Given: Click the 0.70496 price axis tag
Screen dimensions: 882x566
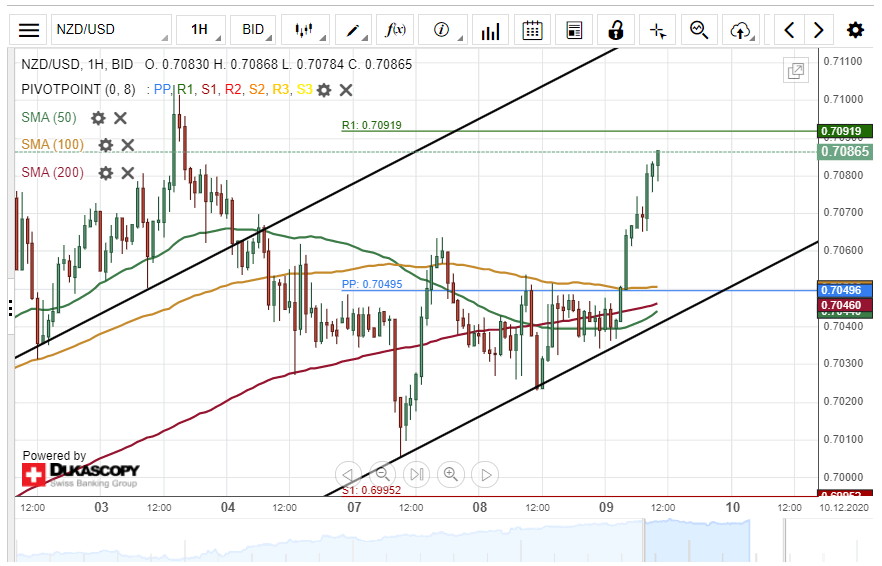Looking at the screenshot, I should pos(845,290).
